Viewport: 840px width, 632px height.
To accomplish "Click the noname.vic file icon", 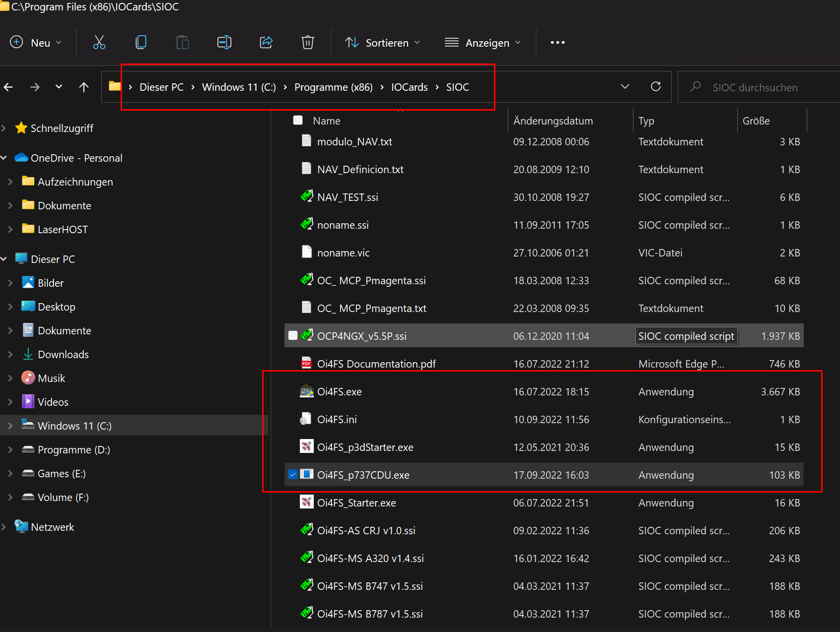I will click(307, 252).
